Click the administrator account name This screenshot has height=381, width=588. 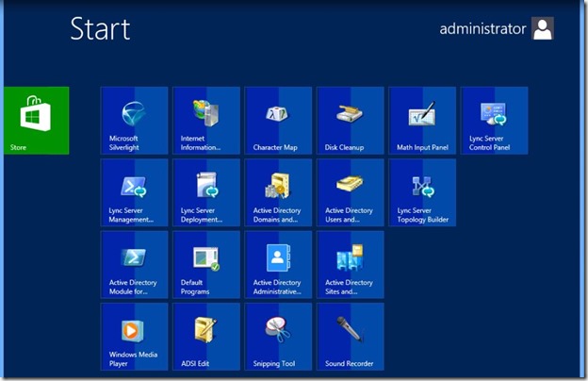[482, 29]
